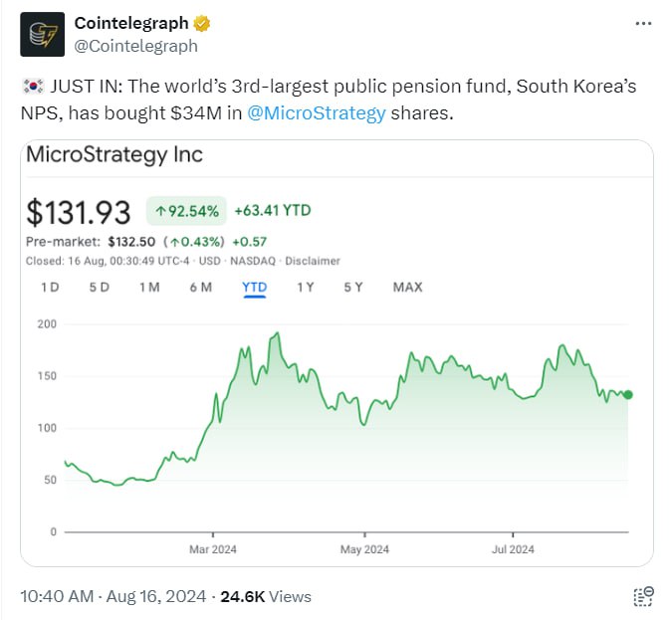Open the @MicroStrategy mention link

click(x=317, y=113)
